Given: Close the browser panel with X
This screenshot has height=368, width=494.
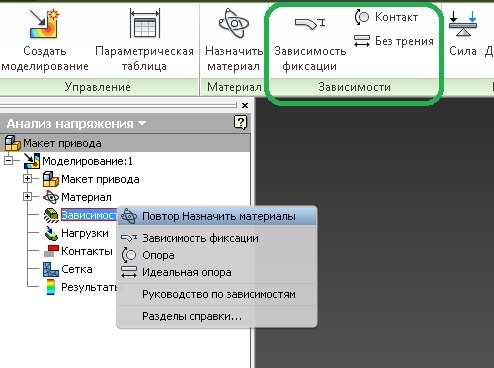Looking at the screenshot, I should point(245,105).
